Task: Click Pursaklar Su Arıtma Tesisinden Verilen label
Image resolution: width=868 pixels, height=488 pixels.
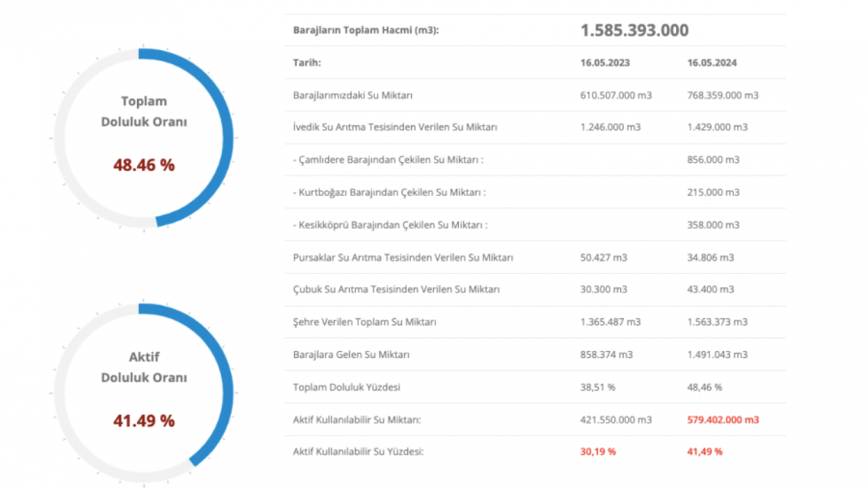Action: click(403, 258)
